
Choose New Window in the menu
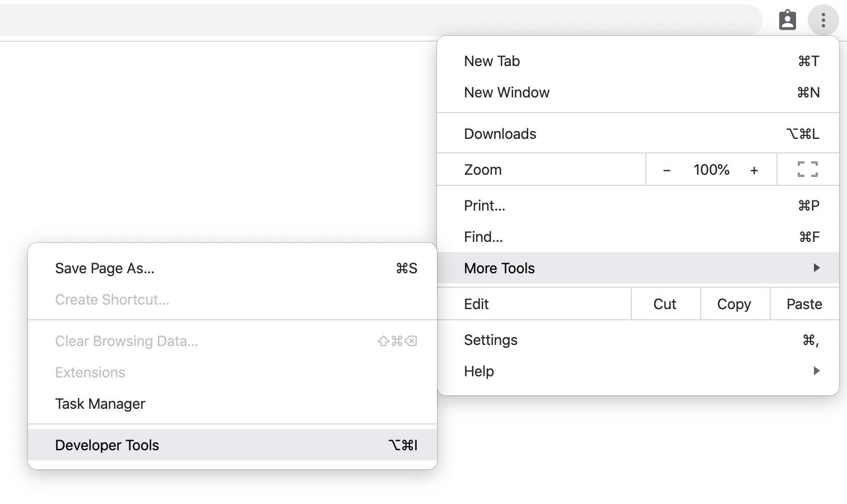[x=638, y=92]
